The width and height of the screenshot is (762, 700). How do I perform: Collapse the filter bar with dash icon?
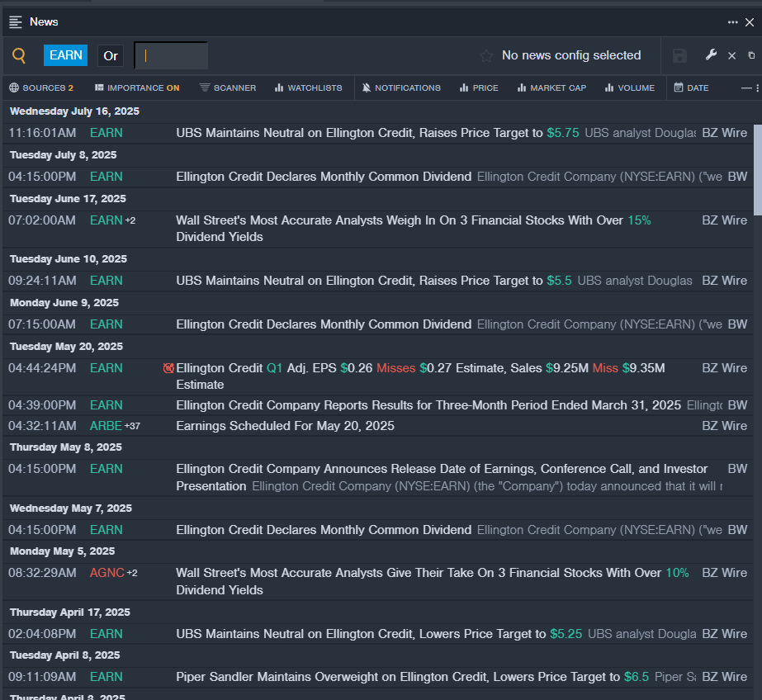(x=746, y=88)
